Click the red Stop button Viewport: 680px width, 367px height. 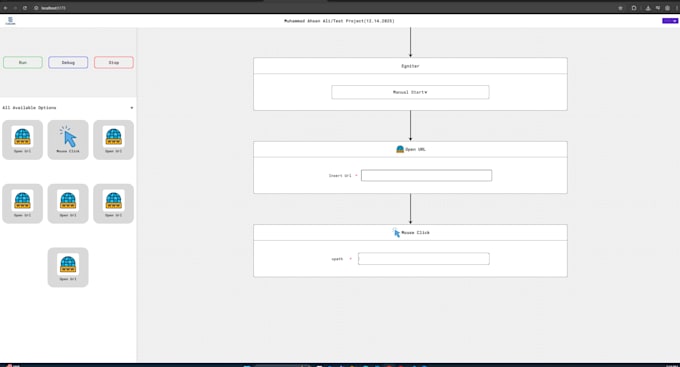[x=114, y=62]
